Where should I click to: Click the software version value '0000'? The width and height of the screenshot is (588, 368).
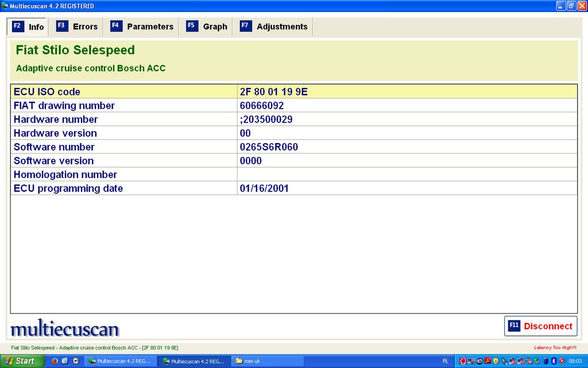click(x=251, y=161)
